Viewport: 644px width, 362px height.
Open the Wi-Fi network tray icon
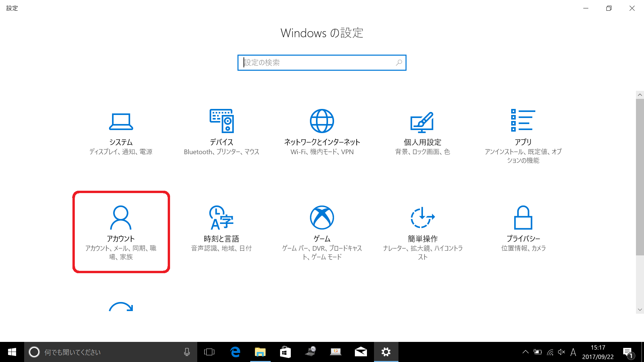click(550, 352)
